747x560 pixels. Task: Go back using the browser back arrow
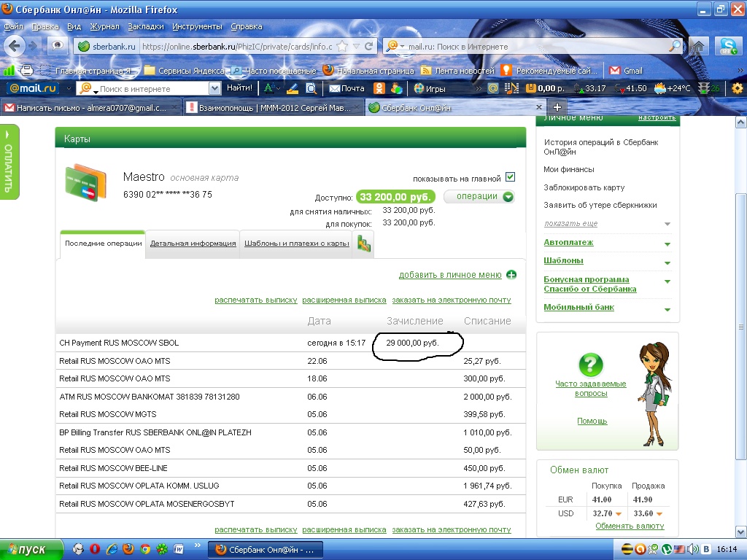coord(14,46)
